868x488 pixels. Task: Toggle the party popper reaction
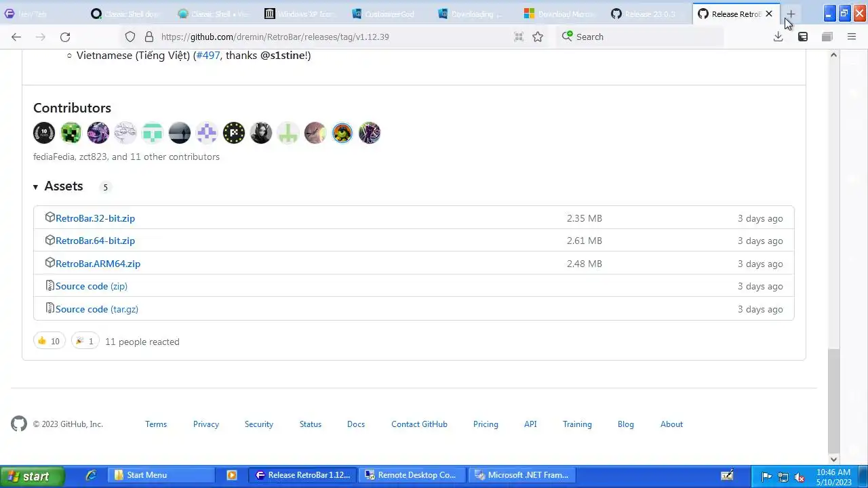[x=85, y=341]
